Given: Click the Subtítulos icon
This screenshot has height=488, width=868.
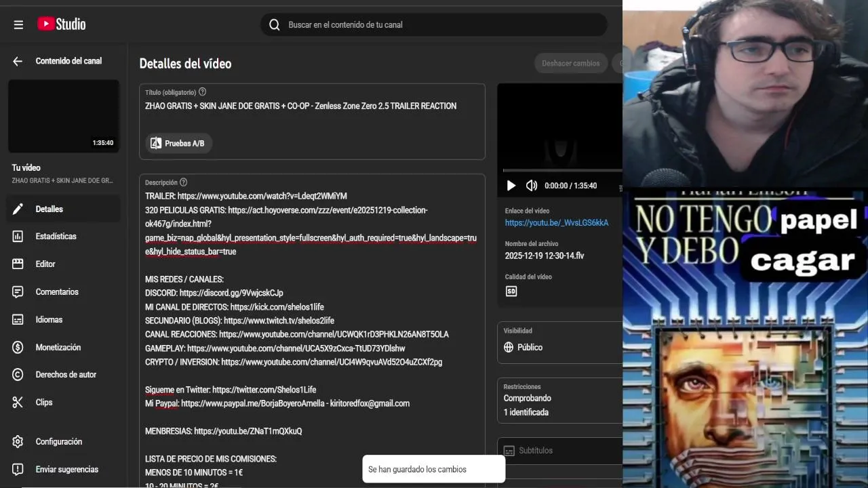Looking at the screenshot, I should point(509,451).
